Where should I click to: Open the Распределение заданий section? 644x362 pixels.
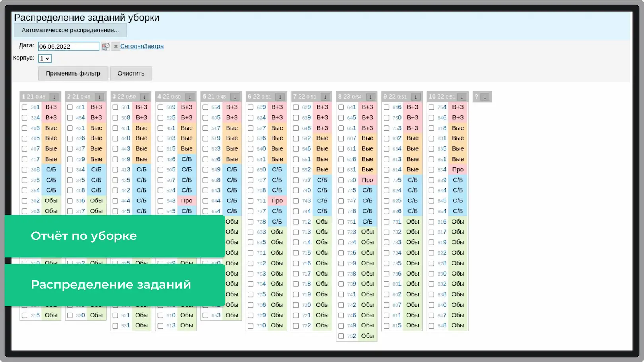[x=115, y=285]
